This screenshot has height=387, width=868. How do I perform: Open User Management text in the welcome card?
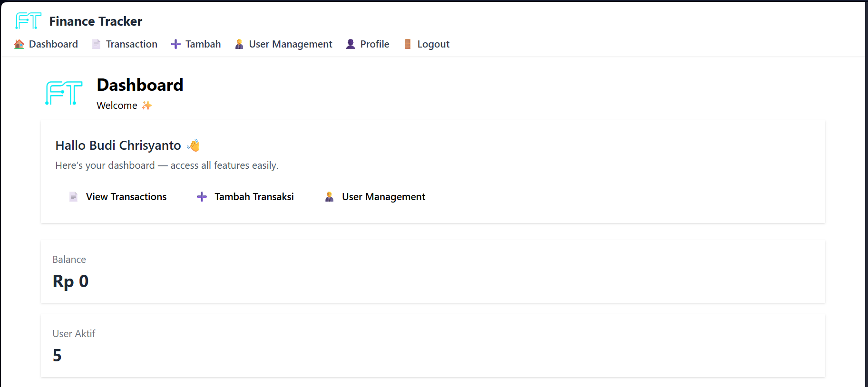coord(383,197)
